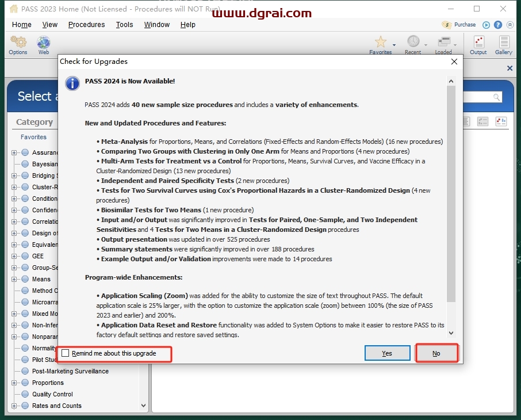Click the blue question mark help icon
This screenshot has width=521, height=420.
[498, 25]
